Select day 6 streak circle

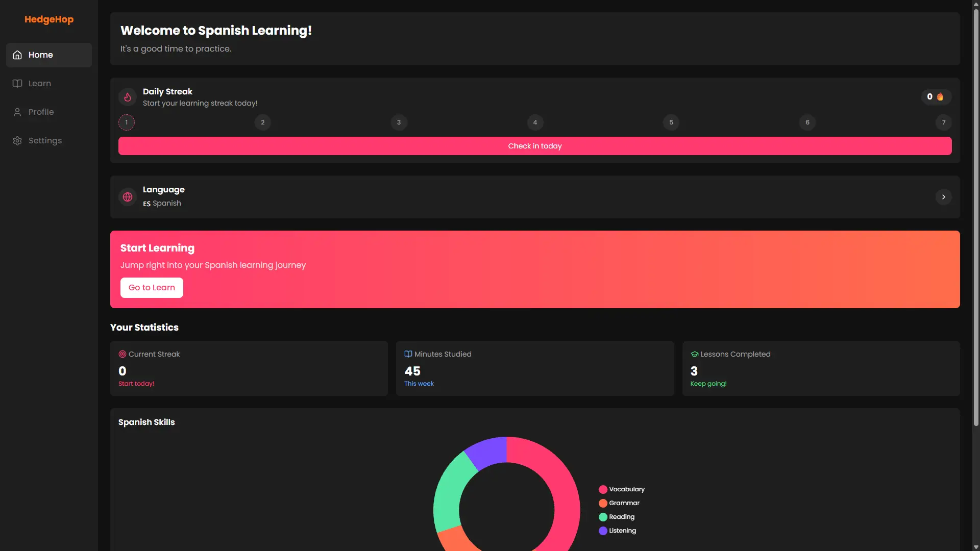point(807,122)
